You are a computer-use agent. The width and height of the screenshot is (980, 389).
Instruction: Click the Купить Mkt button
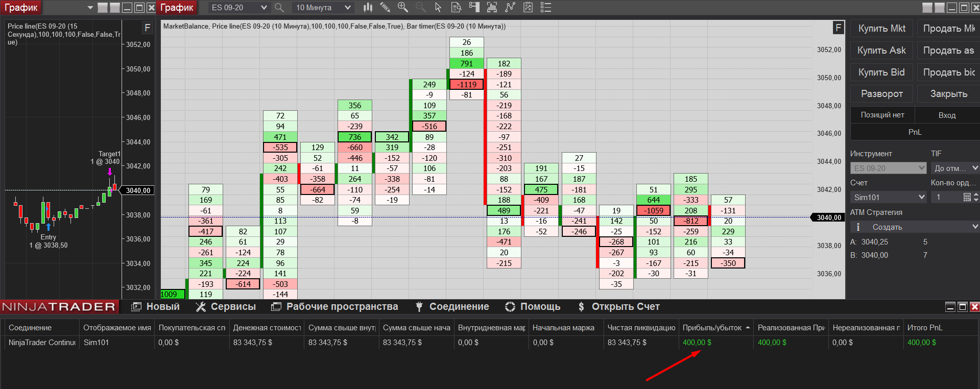[882, 29]
